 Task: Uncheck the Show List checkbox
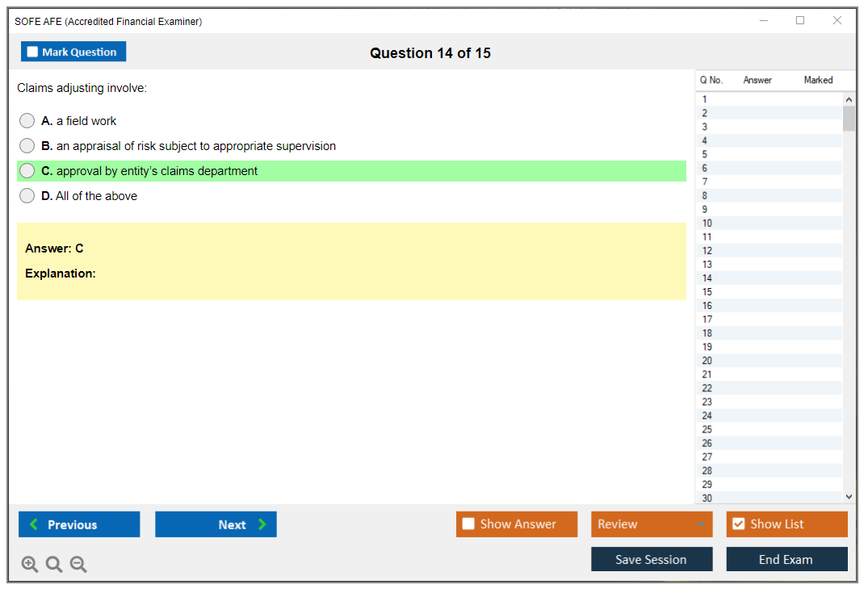(x=738, y=524)
